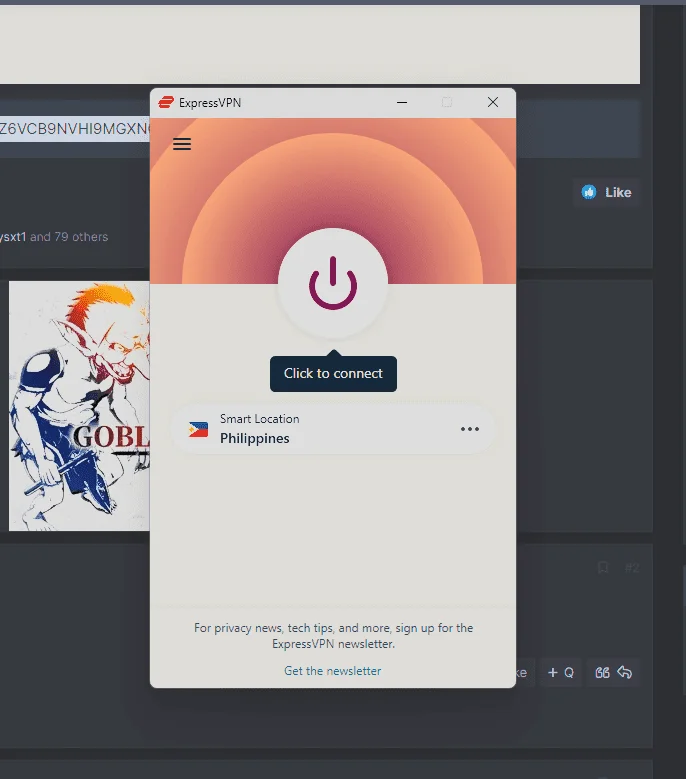Open the goblin artwork image thumbnail

click(x=79, y=406)
